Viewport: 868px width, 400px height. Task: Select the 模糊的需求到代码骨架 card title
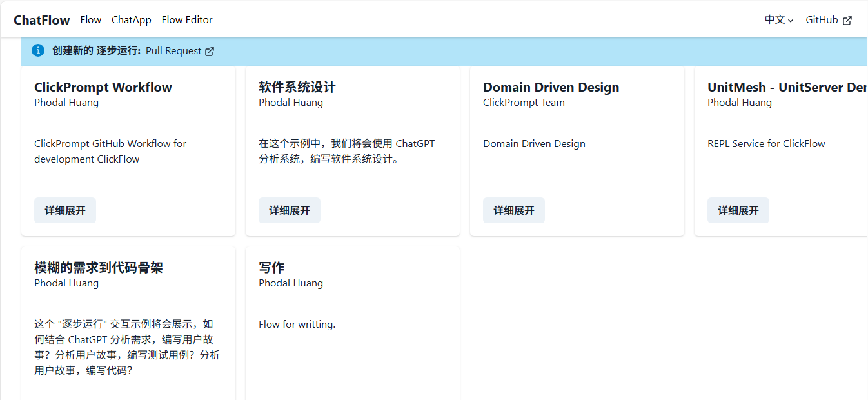[99, 268]
